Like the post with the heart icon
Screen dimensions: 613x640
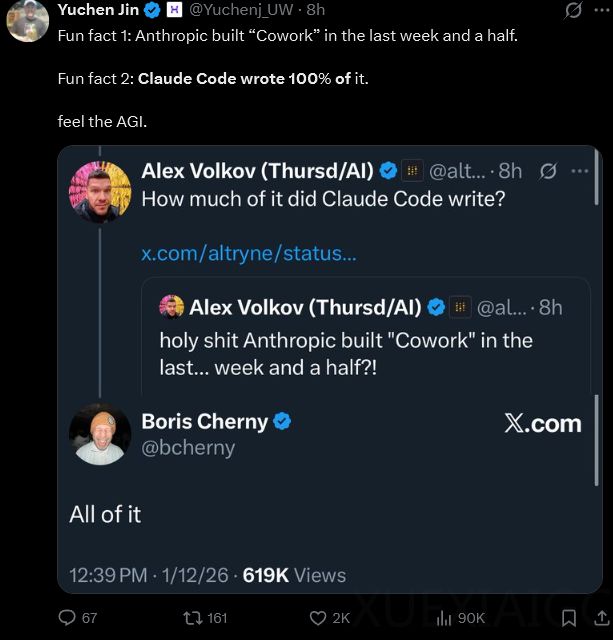click(x=318, y=617)
